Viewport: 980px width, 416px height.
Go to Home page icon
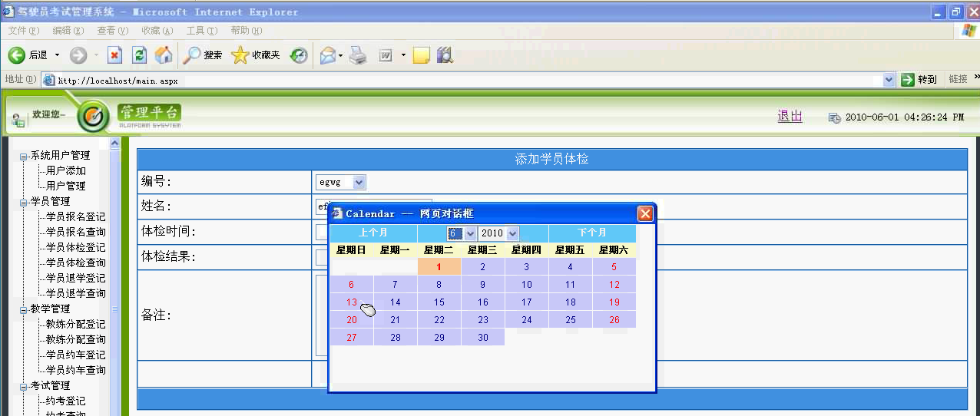pyautogui.click(x=164, y=55)
